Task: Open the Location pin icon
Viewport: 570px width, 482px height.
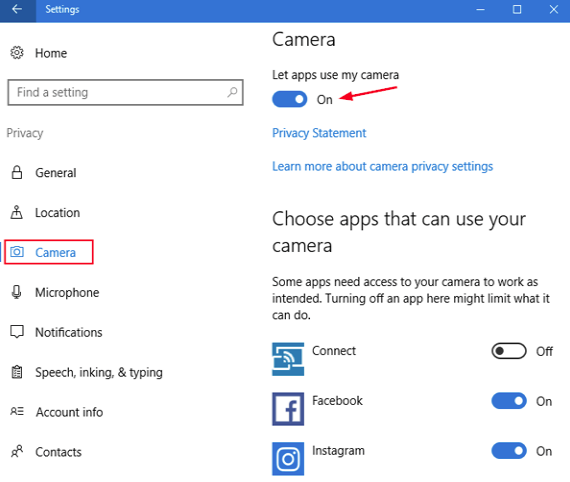Action: tap(16, 212)
